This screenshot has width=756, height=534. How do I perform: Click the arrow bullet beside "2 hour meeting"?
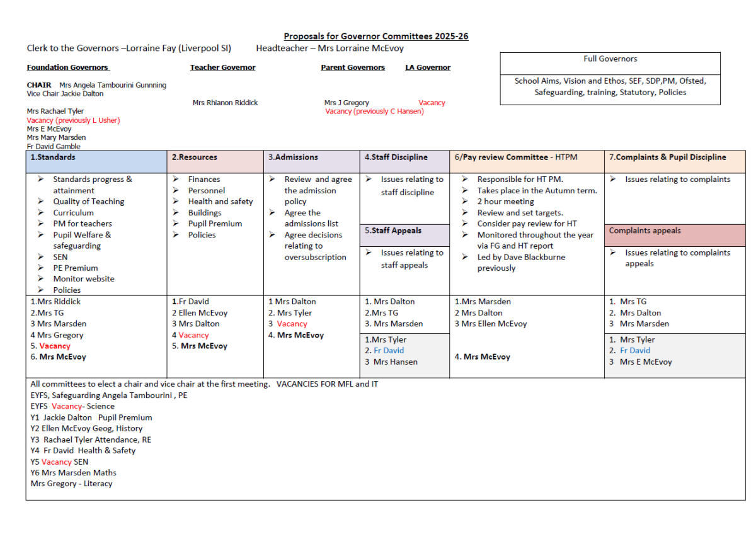click(464, 202)
